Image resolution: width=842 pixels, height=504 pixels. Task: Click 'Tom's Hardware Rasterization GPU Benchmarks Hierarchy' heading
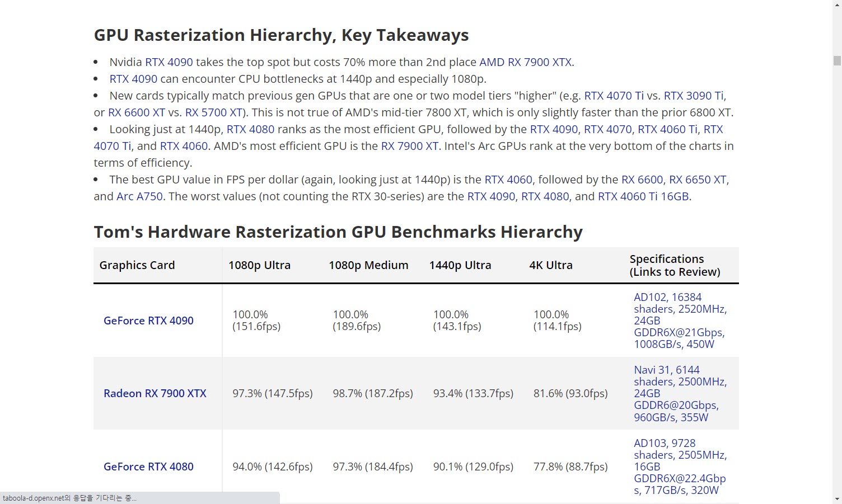pos(338,232)
